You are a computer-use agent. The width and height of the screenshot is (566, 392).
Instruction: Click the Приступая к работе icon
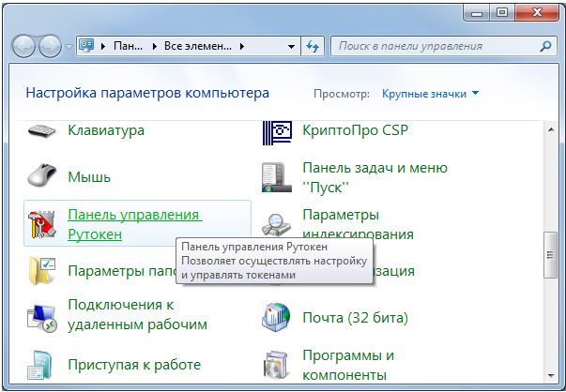click(x=40, y=365)
